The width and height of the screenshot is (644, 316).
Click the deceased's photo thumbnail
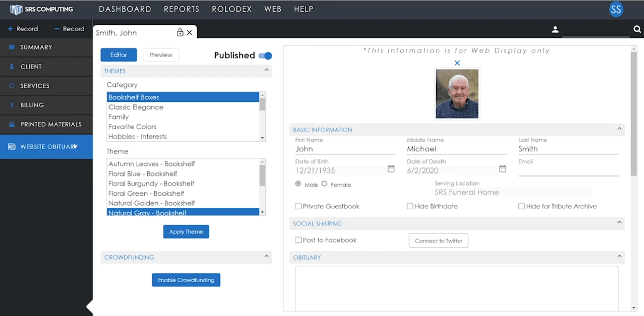(x=457, y=94)
